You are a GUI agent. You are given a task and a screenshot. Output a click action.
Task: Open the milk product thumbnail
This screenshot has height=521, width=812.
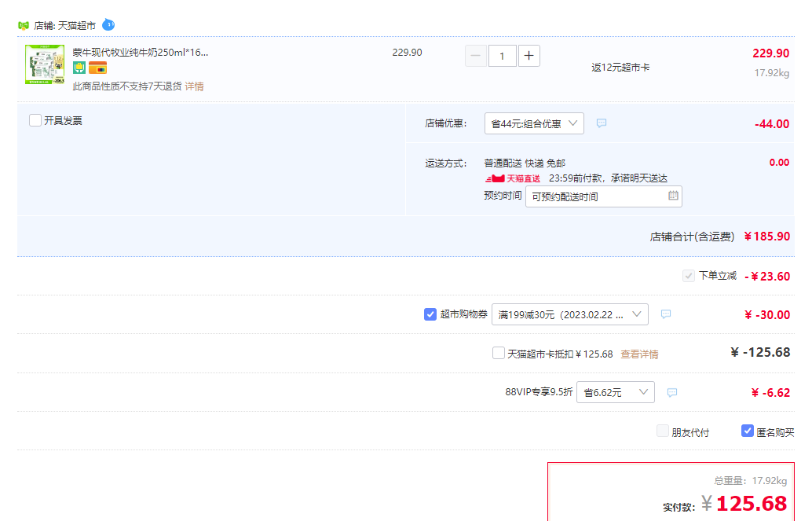45,64
